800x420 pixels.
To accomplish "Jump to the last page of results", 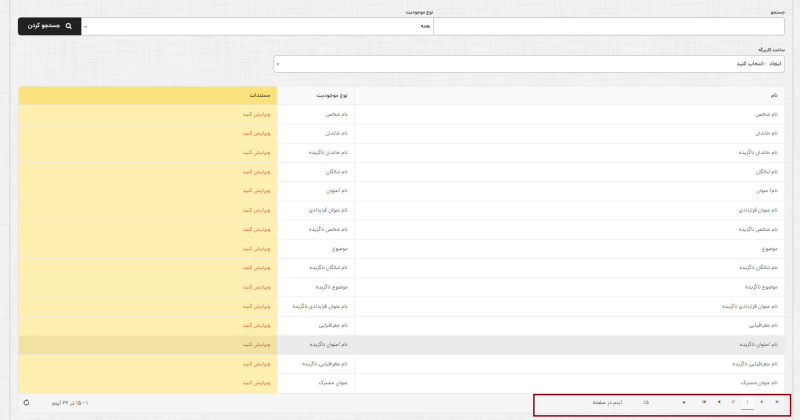I will point(704,401).
